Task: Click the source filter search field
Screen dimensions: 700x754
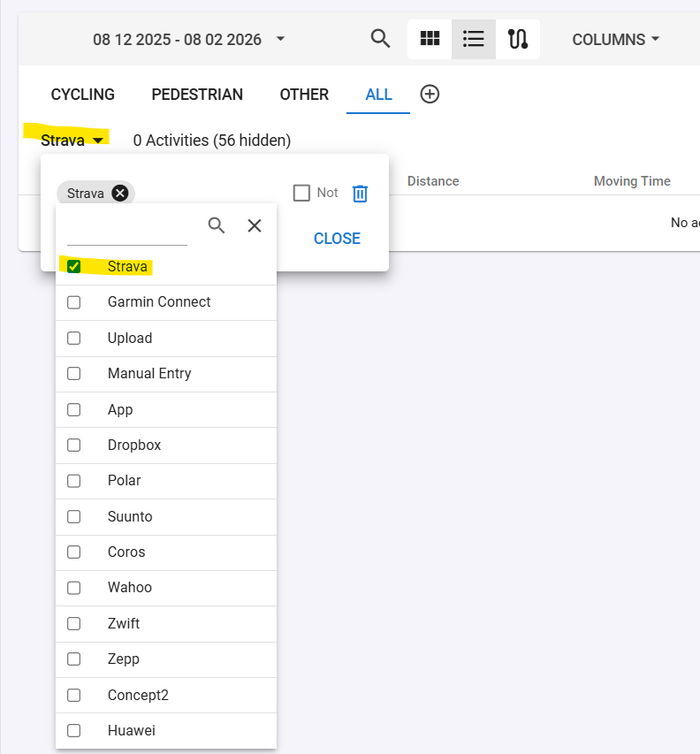Action: coord(127,232)
